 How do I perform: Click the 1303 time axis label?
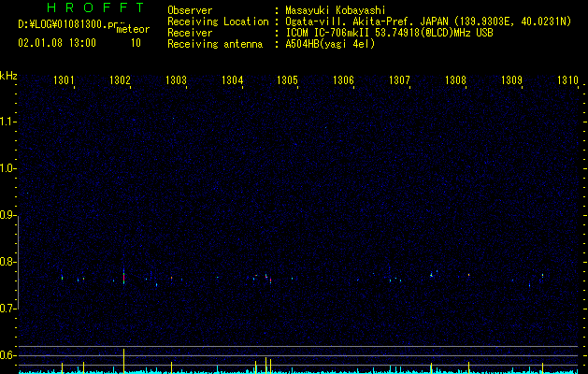pyautogui.click(x=176, y=79)
